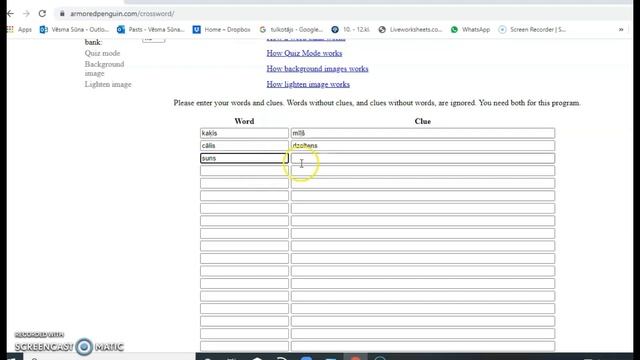This screenshot has width=640, height=360.
Task: Click the Word column header
Action: coord(244,121)
